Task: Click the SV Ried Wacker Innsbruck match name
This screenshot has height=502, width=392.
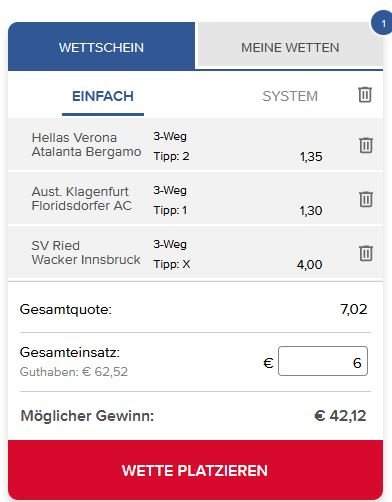Action: click(x=86, y=253)
